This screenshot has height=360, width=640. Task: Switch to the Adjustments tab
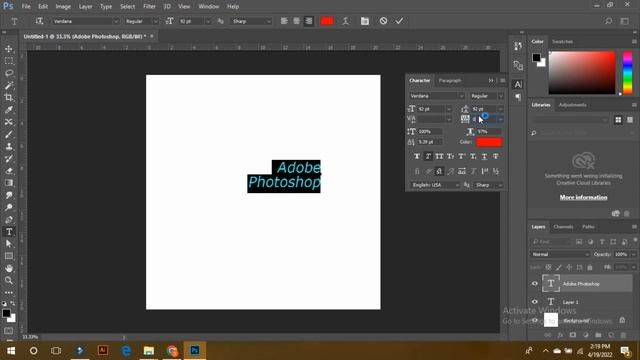tap(572, 105)
